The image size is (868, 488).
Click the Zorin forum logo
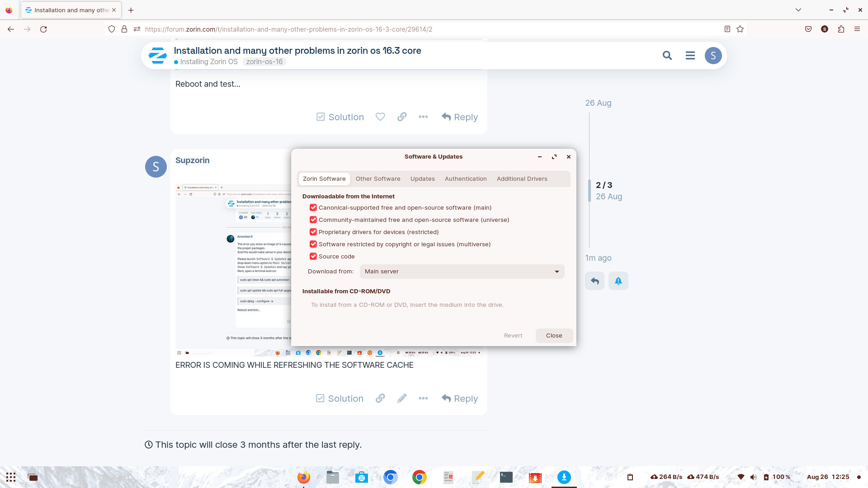pyautogui.click(x=158, y=56)
